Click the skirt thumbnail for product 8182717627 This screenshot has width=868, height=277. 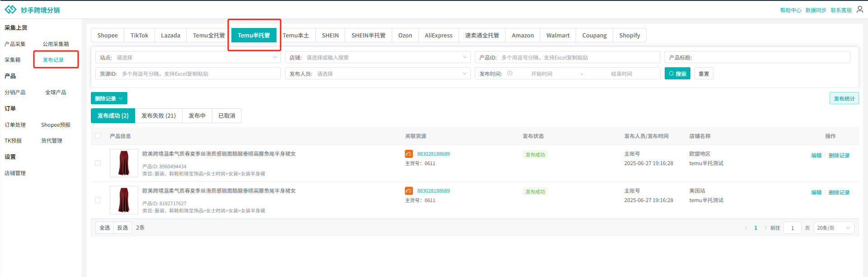point(124,200)
